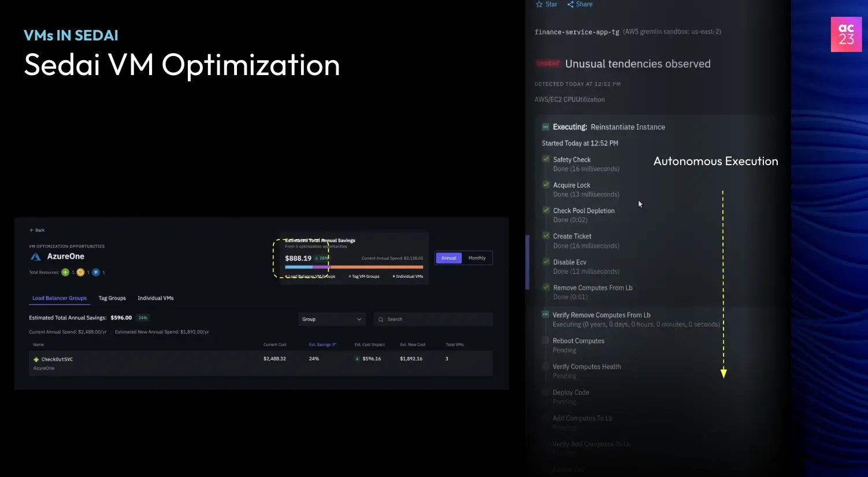
Task: Click the Tag VM Groups legend entry
Action: pos(364,277)
